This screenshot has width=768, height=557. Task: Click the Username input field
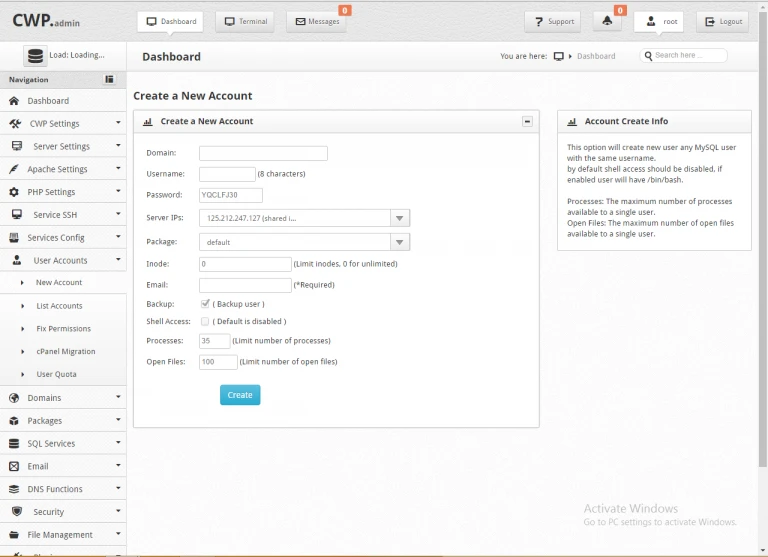click(227, 174)
